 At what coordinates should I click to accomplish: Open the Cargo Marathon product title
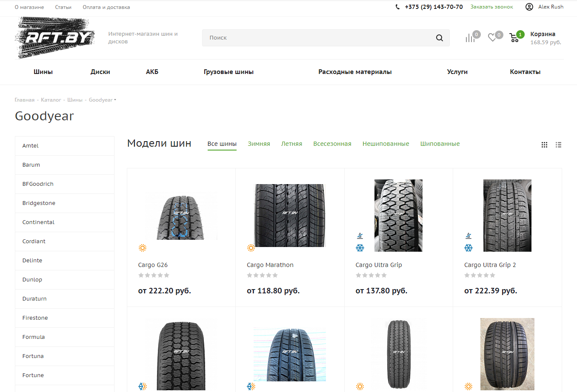click(270, 265)
